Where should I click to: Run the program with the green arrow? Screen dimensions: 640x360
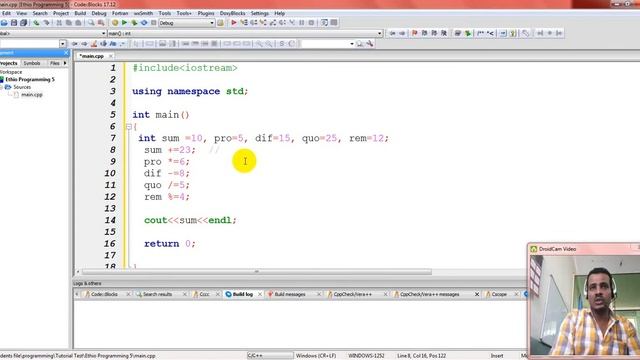pos(124,23)
